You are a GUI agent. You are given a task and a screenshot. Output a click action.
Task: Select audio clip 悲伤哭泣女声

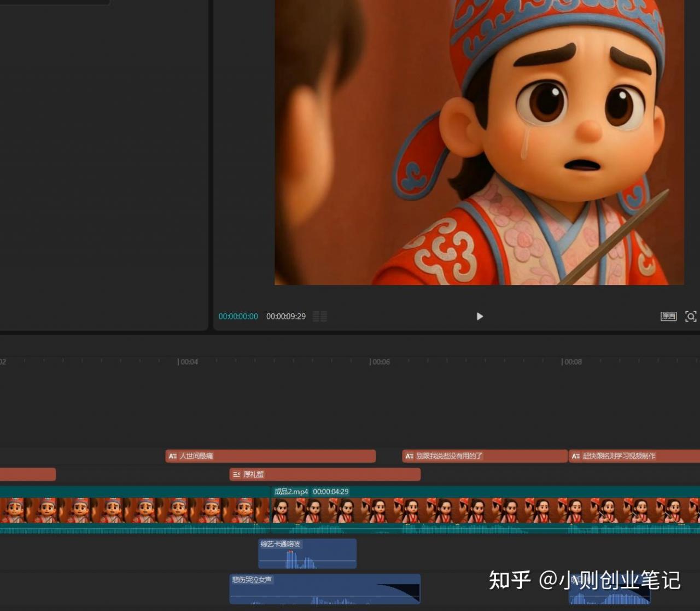[325, 589]
